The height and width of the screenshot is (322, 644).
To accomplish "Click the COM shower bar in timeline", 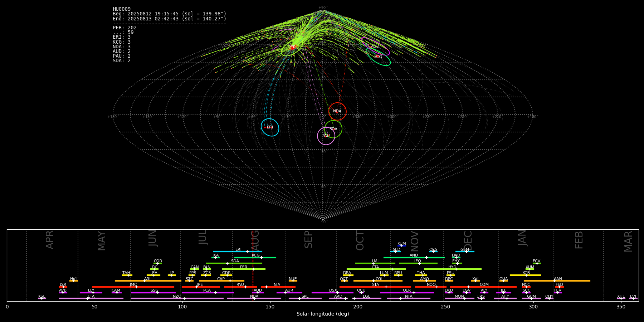I will pos(484,287).
